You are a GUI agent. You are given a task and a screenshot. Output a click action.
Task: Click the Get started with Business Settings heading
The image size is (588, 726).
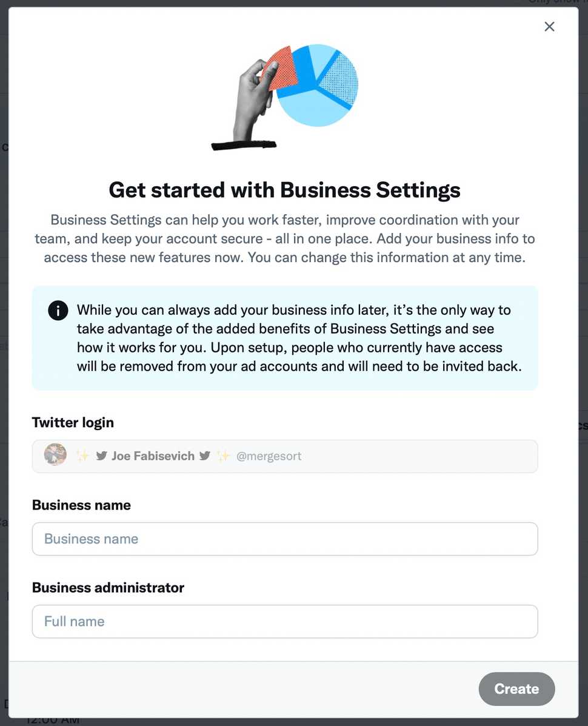(x=284, y=190)
